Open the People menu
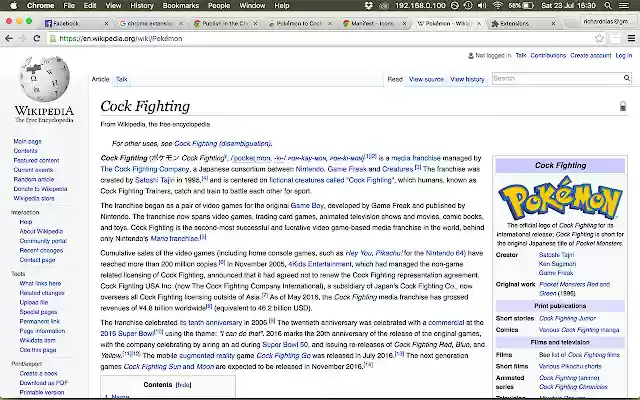 [x=219, y=5]
